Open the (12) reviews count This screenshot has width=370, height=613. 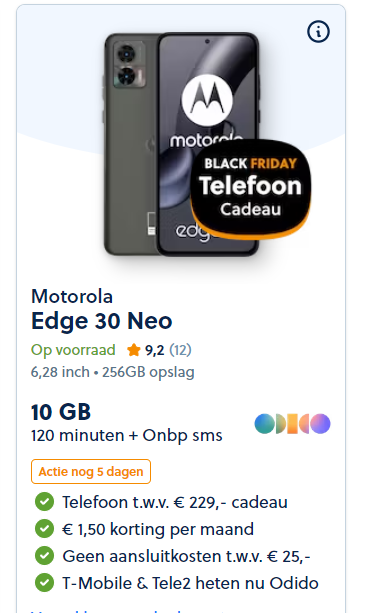coord(180,350)
